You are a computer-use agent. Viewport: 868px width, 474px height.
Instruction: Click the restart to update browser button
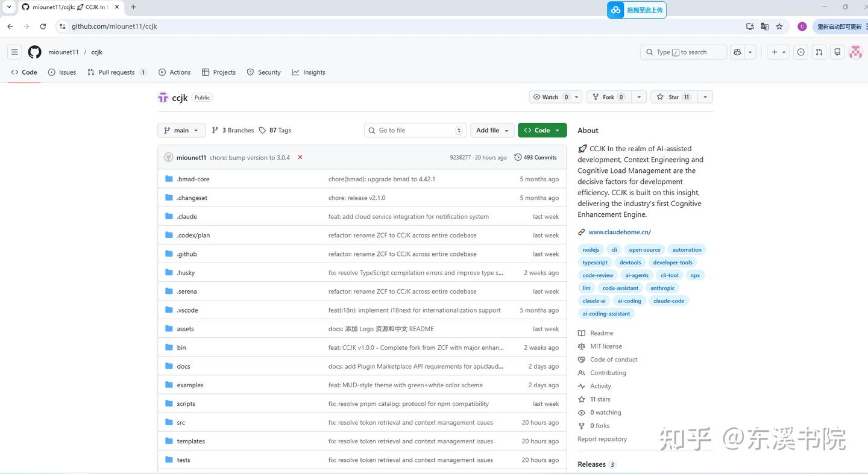click(840, 27)
